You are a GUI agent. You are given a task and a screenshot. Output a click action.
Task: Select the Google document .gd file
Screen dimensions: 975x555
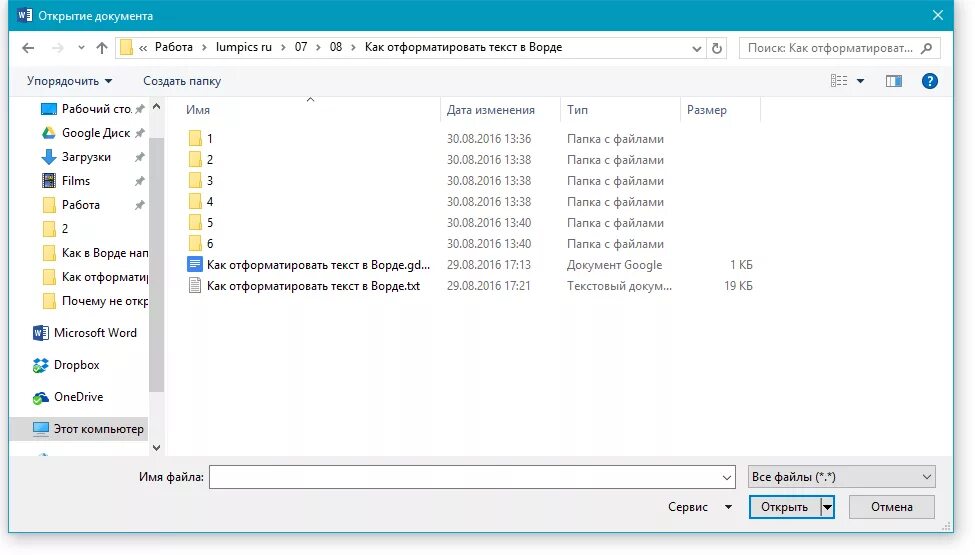coord(308,265)
